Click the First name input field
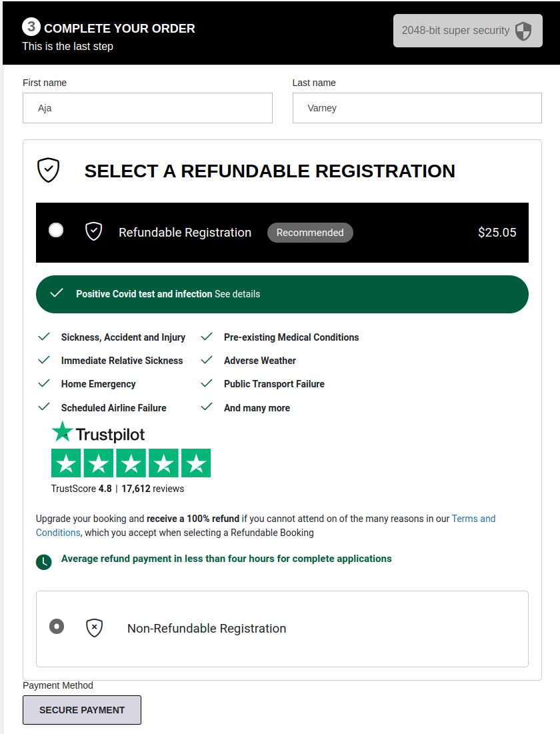This screenshot has height=734, width=560. 147,108
